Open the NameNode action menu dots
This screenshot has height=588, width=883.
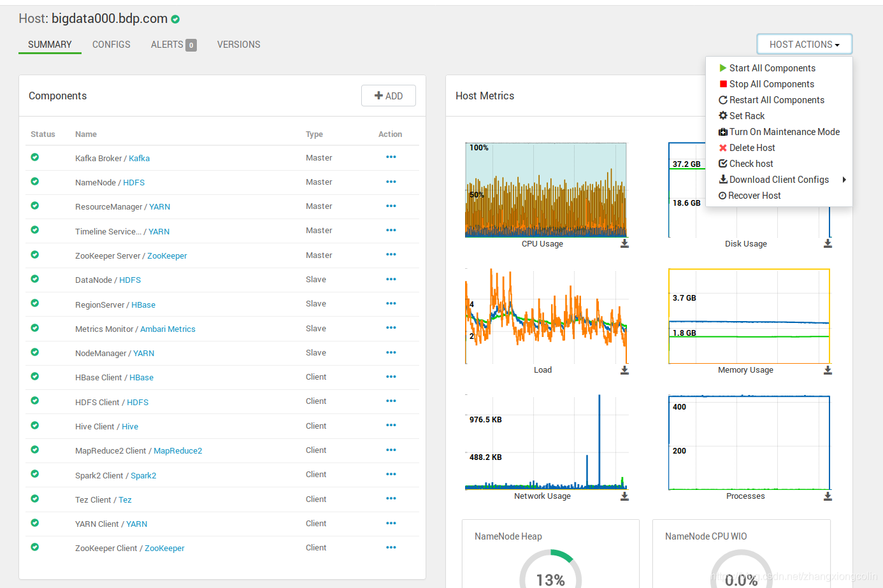(x=391, y=182)
